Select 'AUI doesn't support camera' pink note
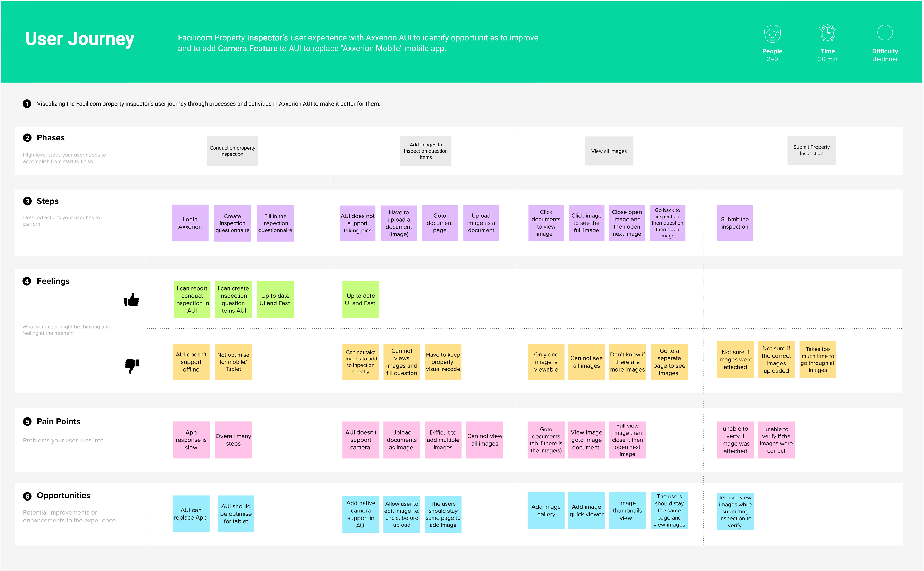Screen dimensions: 924x571 point(361,440)
